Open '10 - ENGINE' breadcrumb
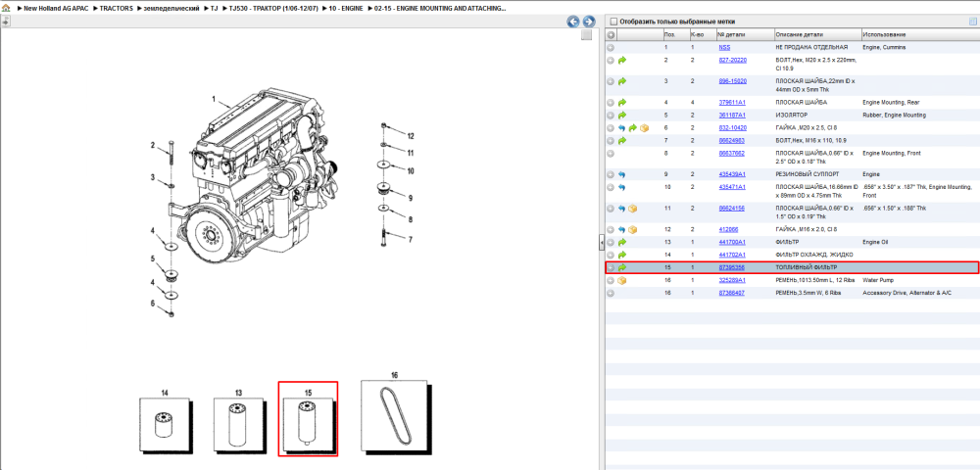The height and width of the screenshot is (470, 980). click(346, 9)
